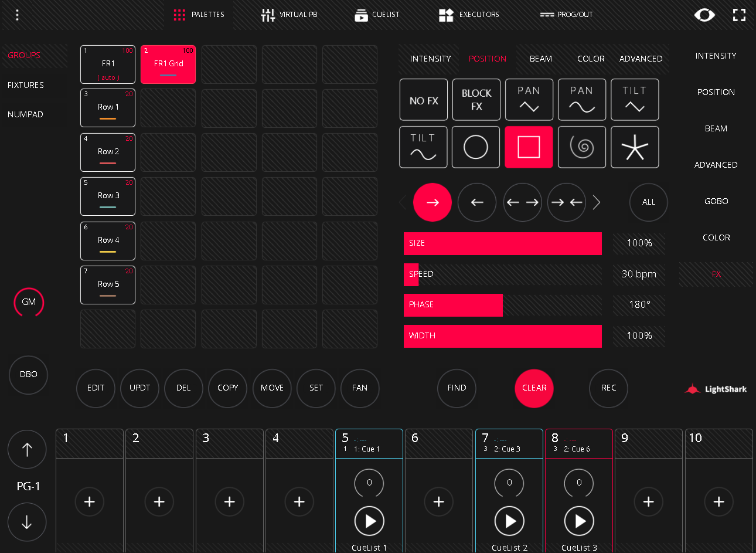
Task: Select the spiral FX shape
Action: [x=581, y=147]
